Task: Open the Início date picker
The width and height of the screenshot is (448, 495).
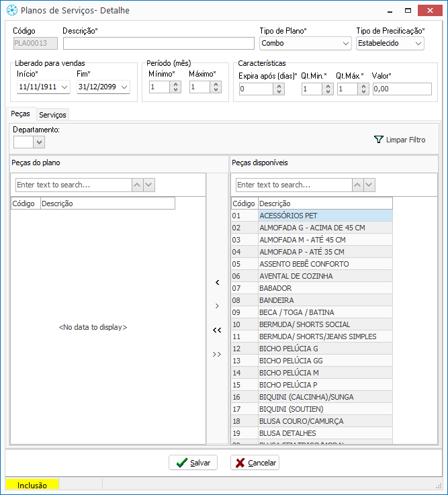Action: pos(64,87)
